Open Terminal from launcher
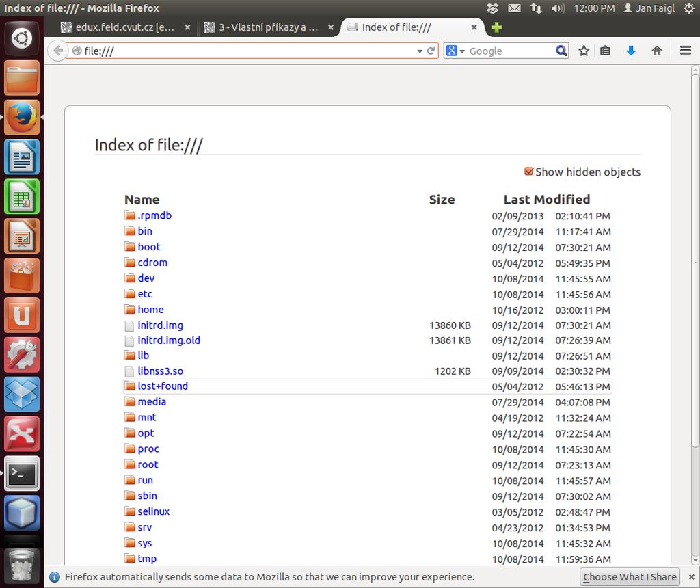 click(x=21, y=473)
